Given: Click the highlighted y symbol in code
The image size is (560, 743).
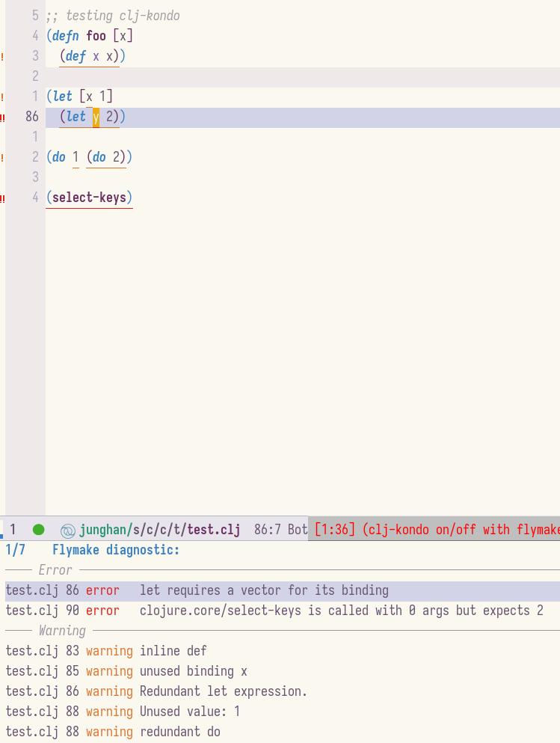Looking at the screenshot, I should coord(96,117).
